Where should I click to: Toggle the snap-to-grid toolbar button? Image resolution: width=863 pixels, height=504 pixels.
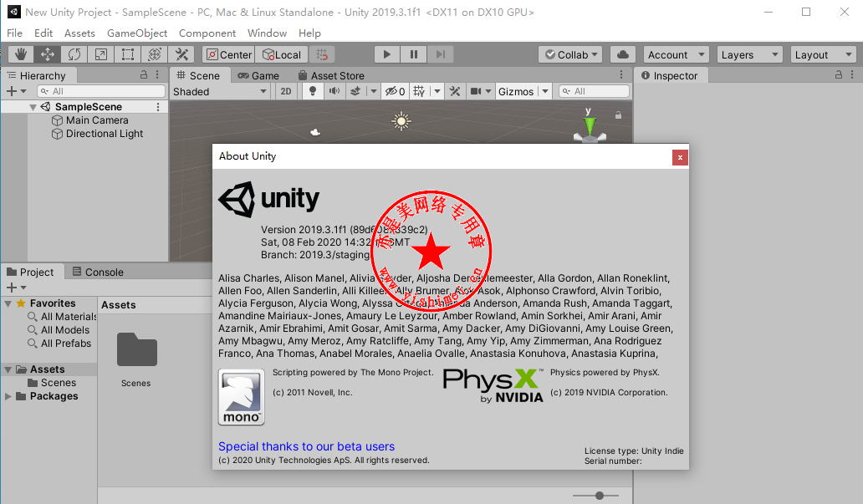tap(322, 54)
